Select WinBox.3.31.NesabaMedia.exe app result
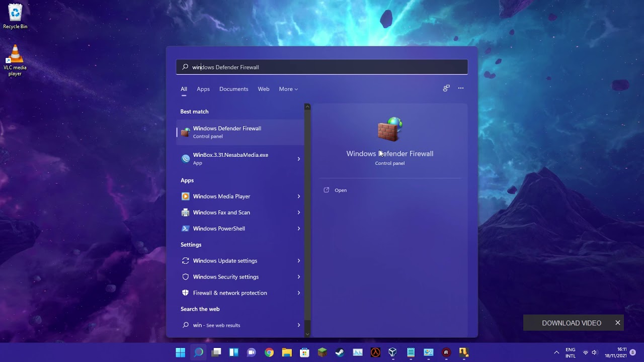Screen dimensions: 644x362 tap(240, 159)
